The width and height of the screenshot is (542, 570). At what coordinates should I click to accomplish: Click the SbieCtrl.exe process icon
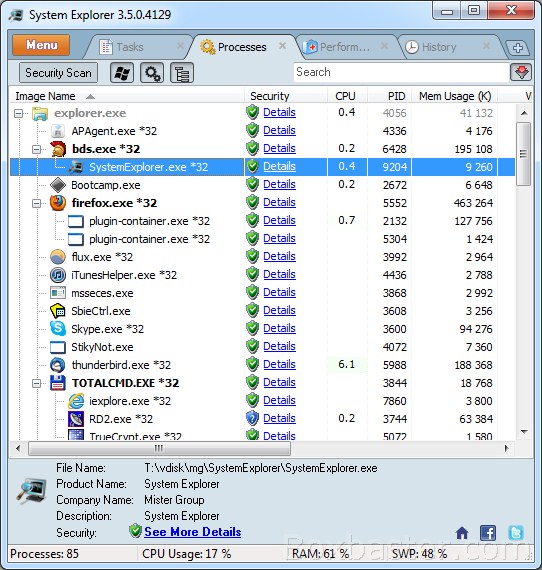pyautogui.click(x=58, y=311)
